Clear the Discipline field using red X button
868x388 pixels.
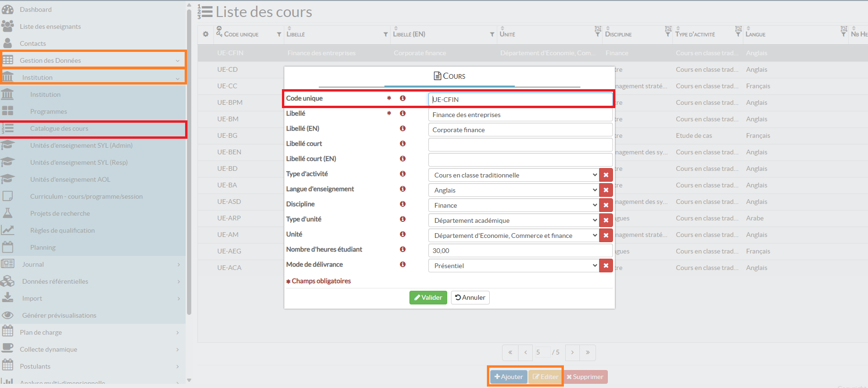point(606,205)
